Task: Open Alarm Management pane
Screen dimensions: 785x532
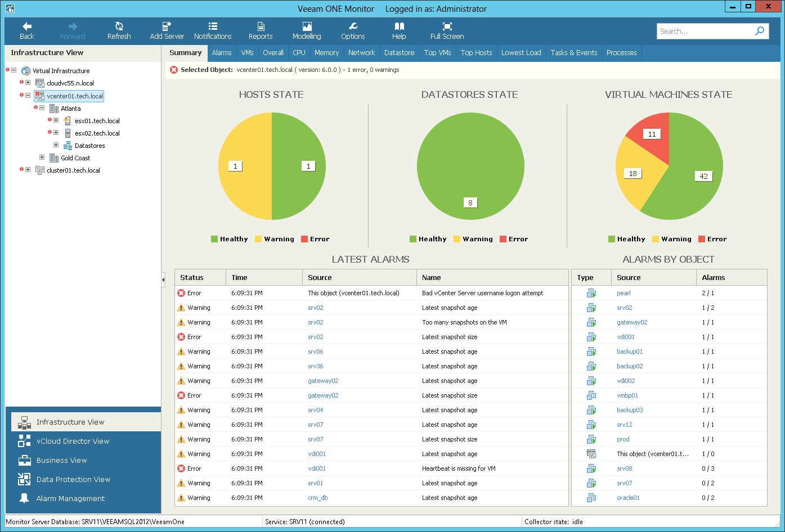Action: tap(86, 498)
